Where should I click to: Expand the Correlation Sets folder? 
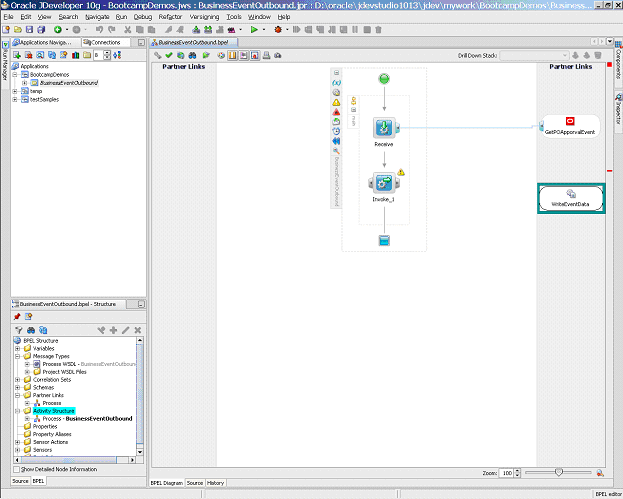tap(17, 380)
